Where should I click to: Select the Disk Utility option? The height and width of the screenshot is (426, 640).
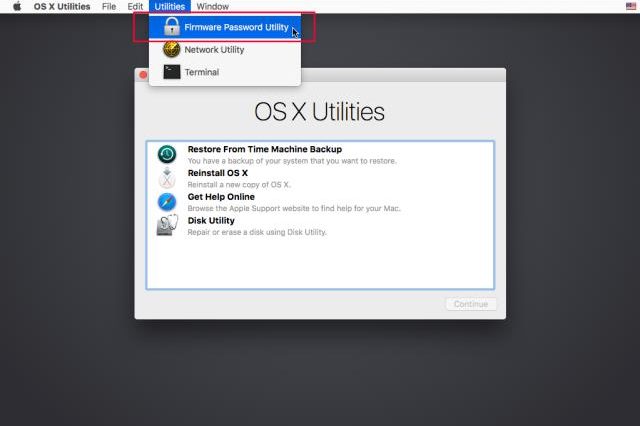(320, 226)
